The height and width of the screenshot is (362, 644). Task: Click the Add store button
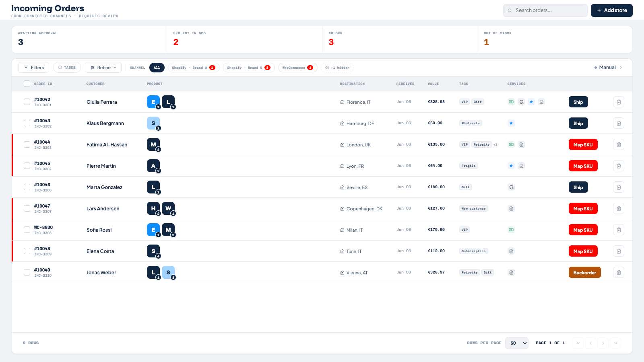click(x=611, y=10)
